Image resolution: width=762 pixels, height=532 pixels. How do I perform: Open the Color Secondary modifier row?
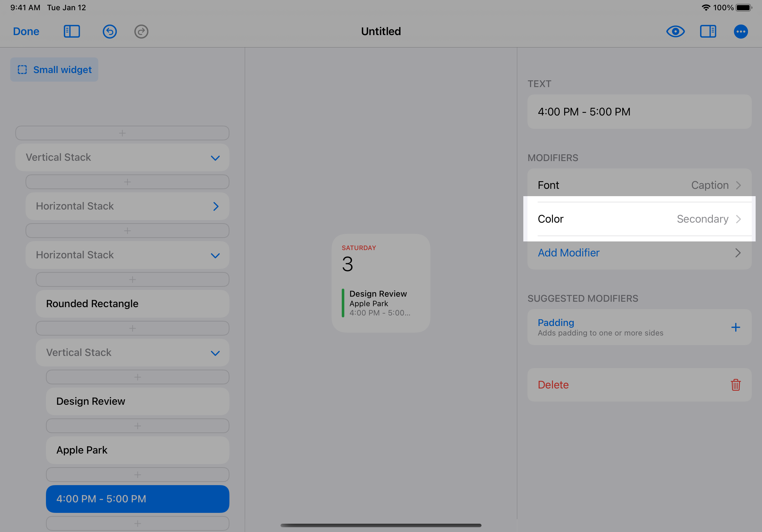[639, 219]
